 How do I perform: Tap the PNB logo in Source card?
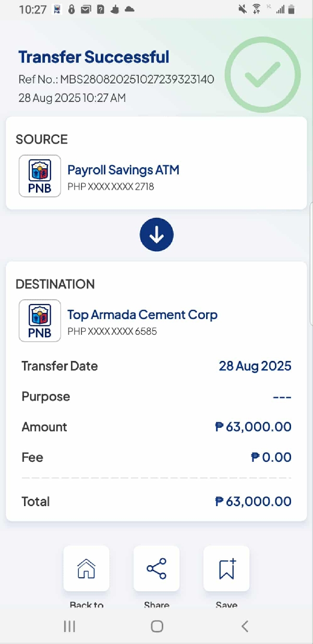(40, 176)
